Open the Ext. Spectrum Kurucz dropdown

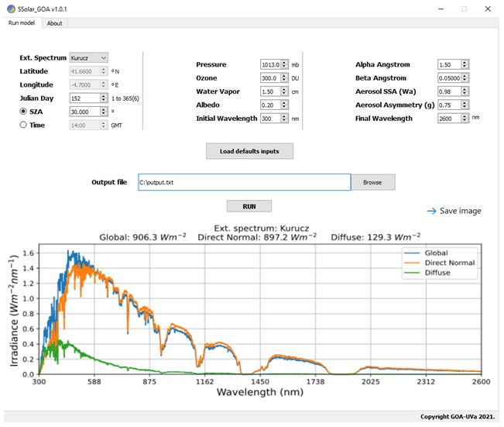tap(89, 57)
